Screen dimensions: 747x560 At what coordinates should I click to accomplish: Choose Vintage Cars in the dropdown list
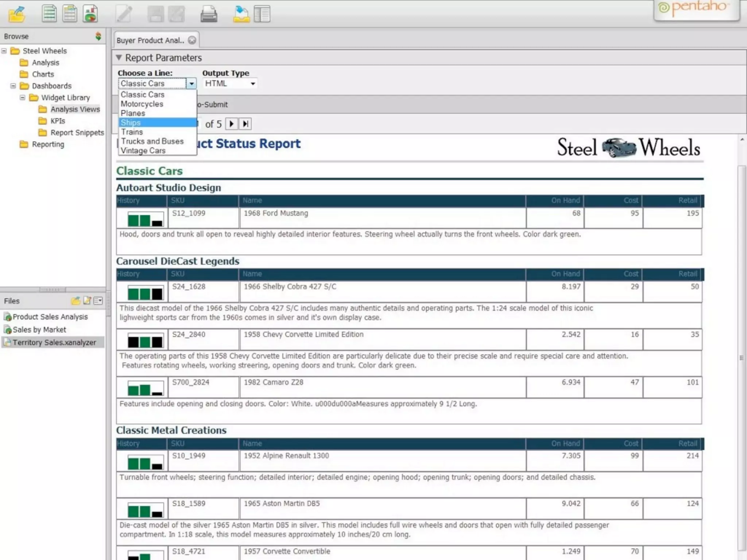pyautogui.click(x=143, y=151)
